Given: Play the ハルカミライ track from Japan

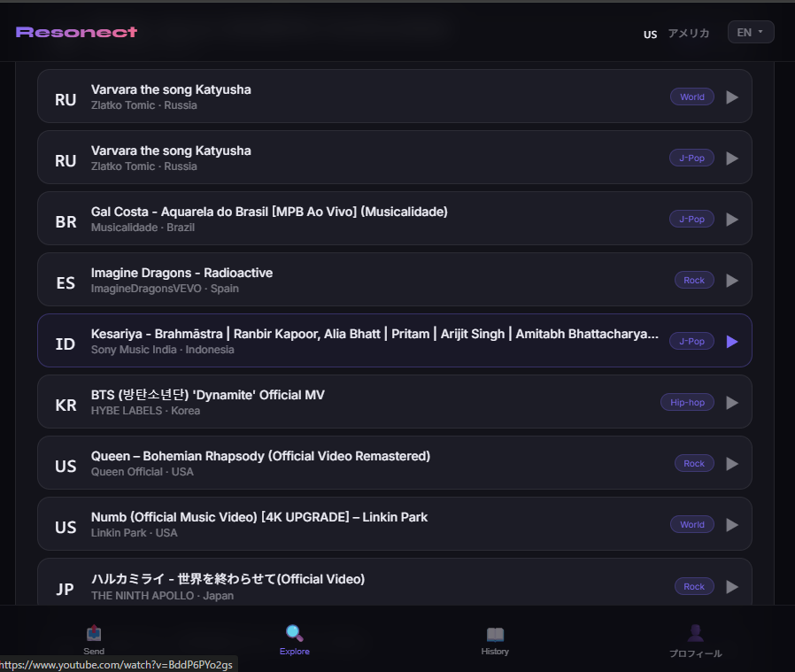Looking at the screenshot, I should coord(731,587).
